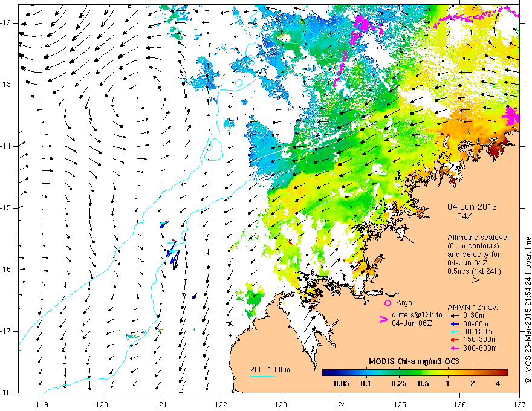
Task: Click the blue arrow beside 30-80m
Action: coord(455,324)
